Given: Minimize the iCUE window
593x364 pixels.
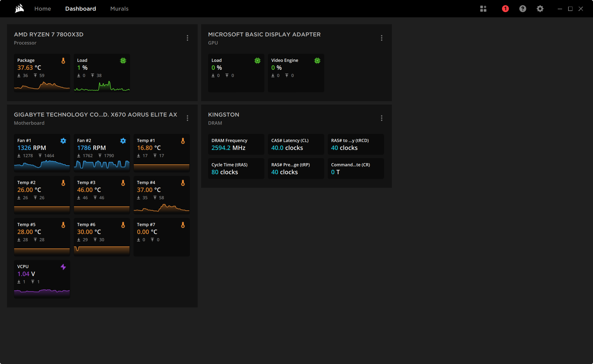Looking at the screenshot, I should (560, 9).
